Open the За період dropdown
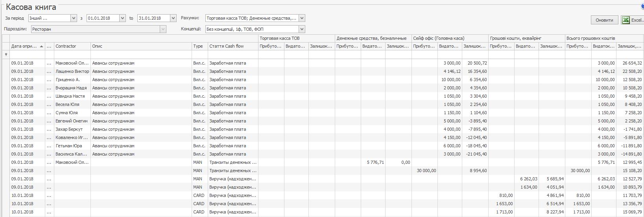This screenshot has width=644, height=217. point(74,18)
